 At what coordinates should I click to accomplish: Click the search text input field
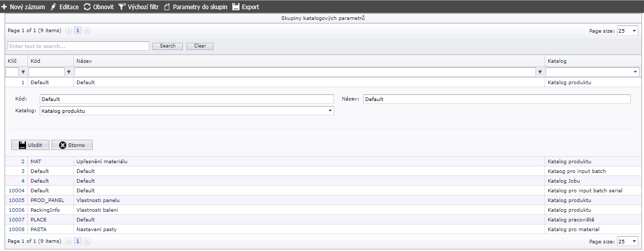[78, 46]
